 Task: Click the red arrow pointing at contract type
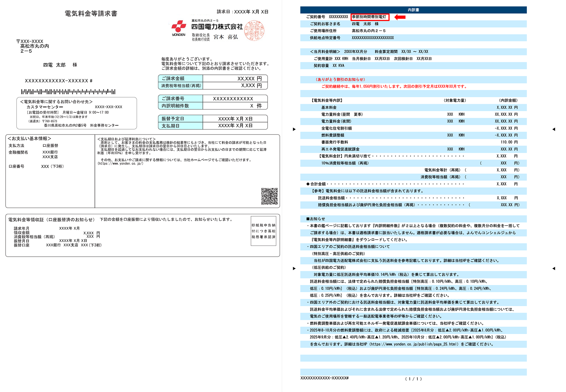400,17
